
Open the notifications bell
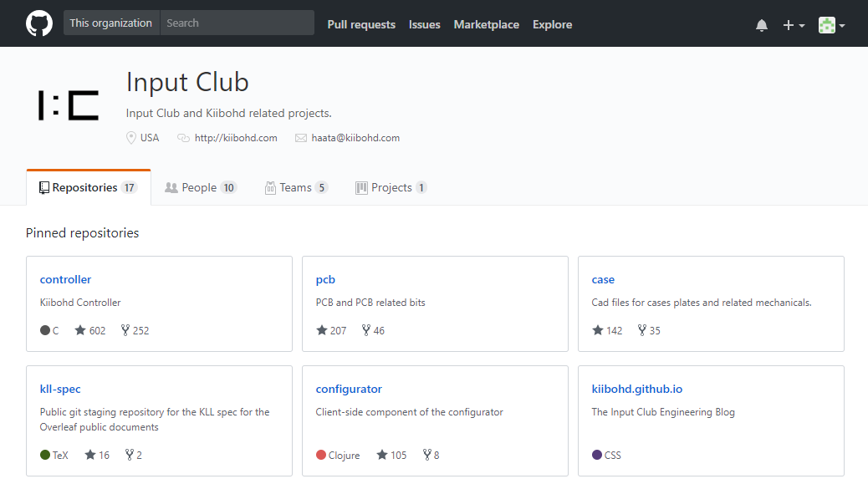762,25
